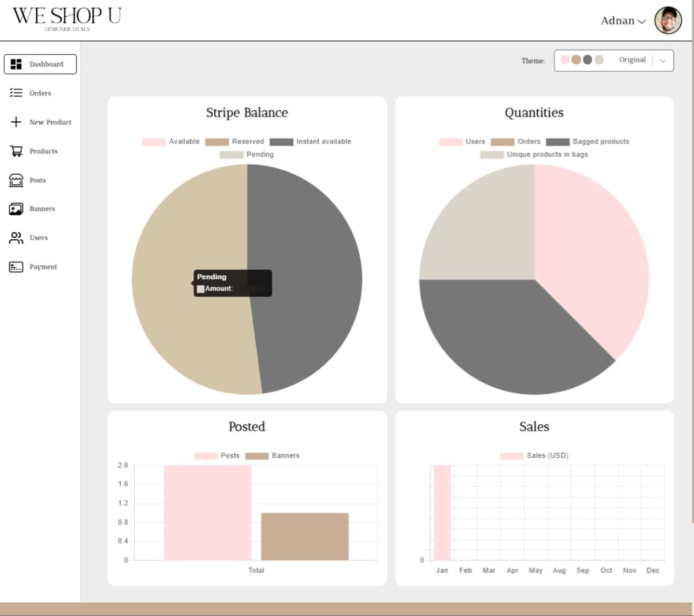This screenshot has width=694, height=616.
Task: Click the Users people icon
Action: click(16, 238)
